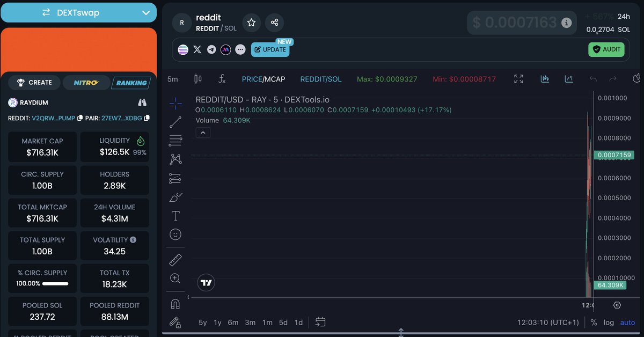Open the timezone 12:03:10 (UTC+1) menu
Viewport: 644px width, 337px height.
[x=548, y=323]
